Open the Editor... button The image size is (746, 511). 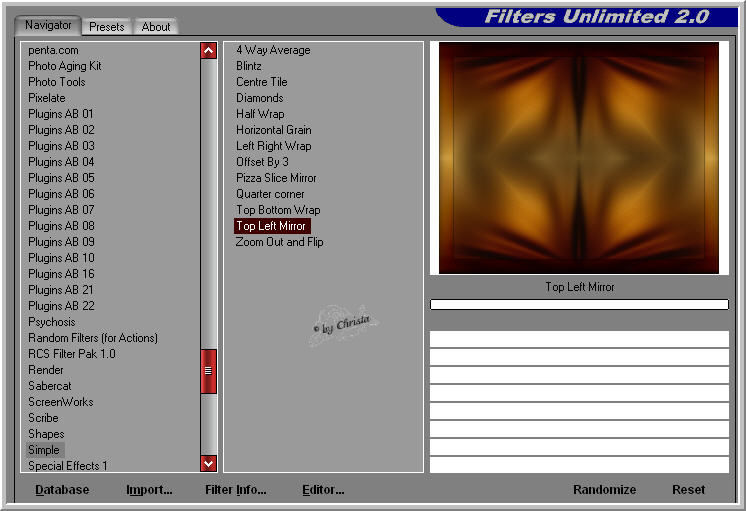click(x=323, y=490)
